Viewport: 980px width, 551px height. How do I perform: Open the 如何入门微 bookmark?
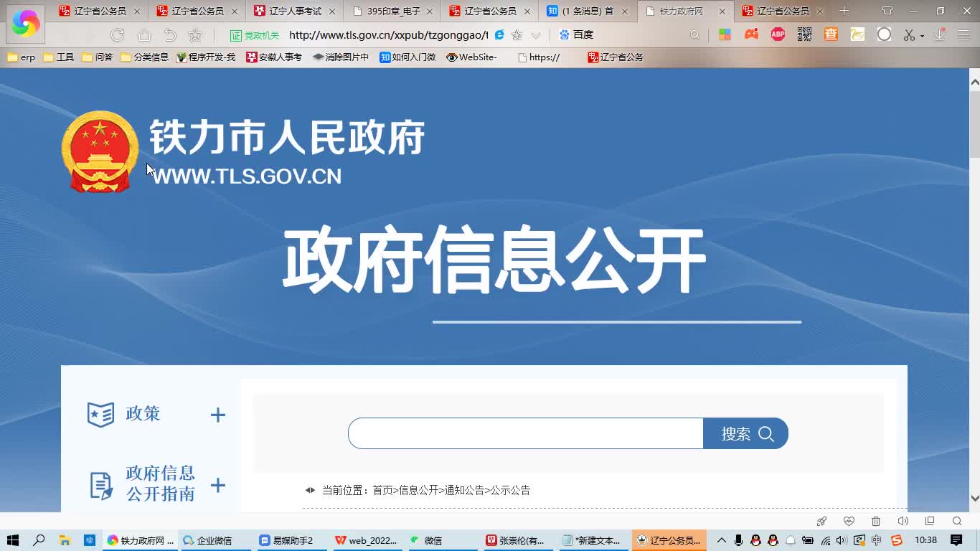[407, 57]
